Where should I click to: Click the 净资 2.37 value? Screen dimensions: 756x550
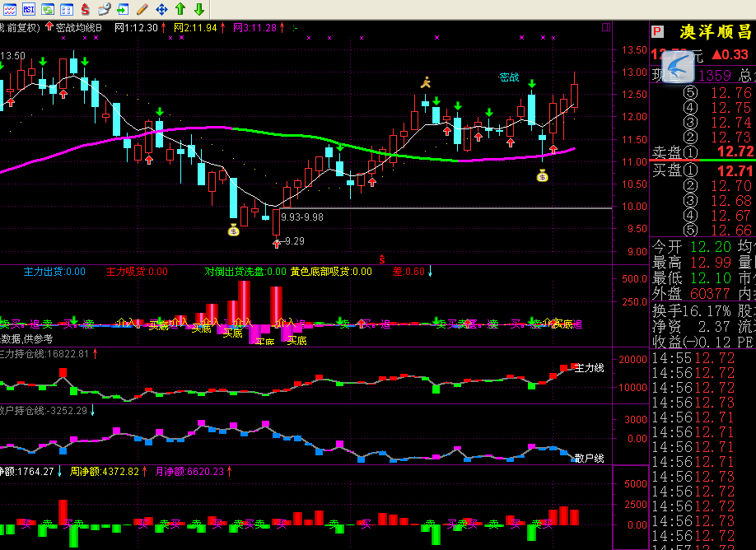coord(692,327)
